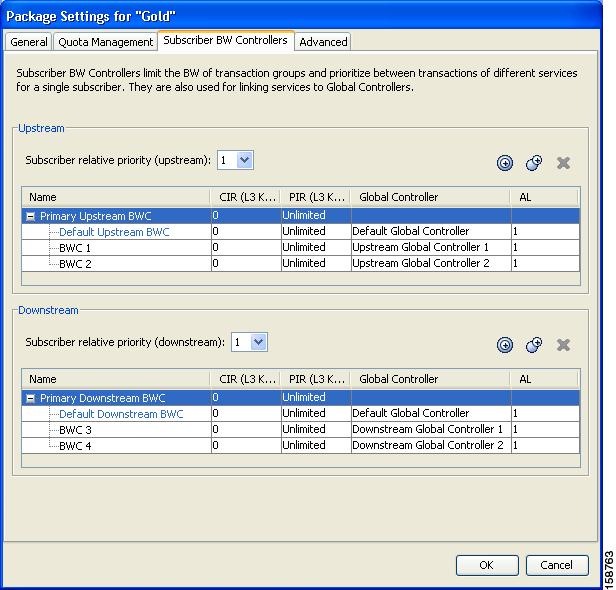Screen dimensions: 616x590
Task: Switch to the General tab
Action: (x=29, y=42)
